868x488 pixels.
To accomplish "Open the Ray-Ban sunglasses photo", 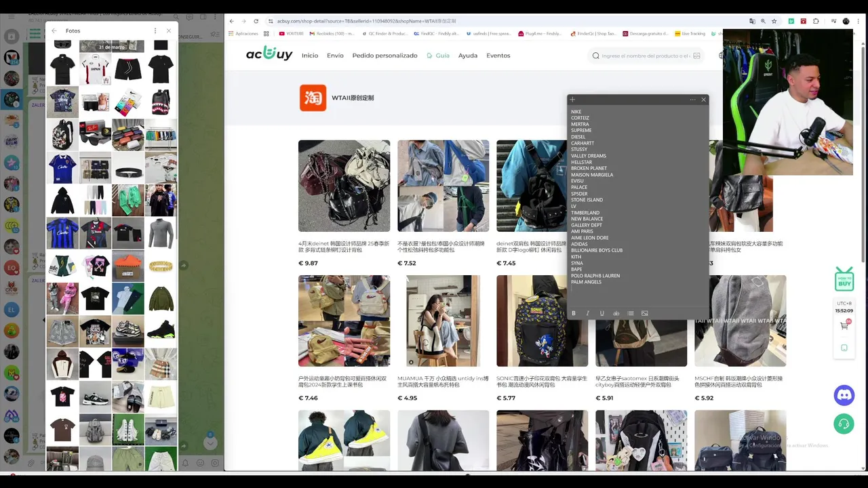I will click(95, 135).
